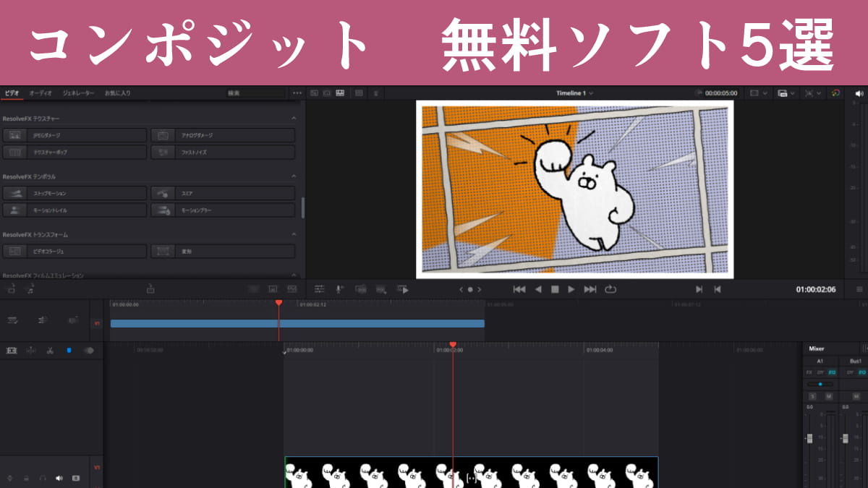Select the スミア effect
The height and width of the screenshot is (488, 868).
[223, 194]
